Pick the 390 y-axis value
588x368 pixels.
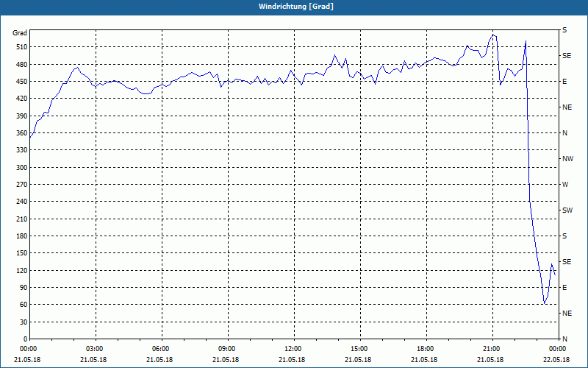tap(22, 116)
